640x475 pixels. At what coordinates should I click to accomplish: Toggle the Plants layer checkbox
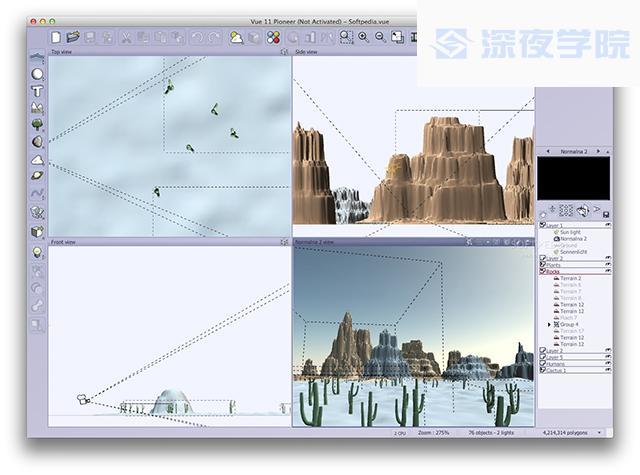click(543, 264)
